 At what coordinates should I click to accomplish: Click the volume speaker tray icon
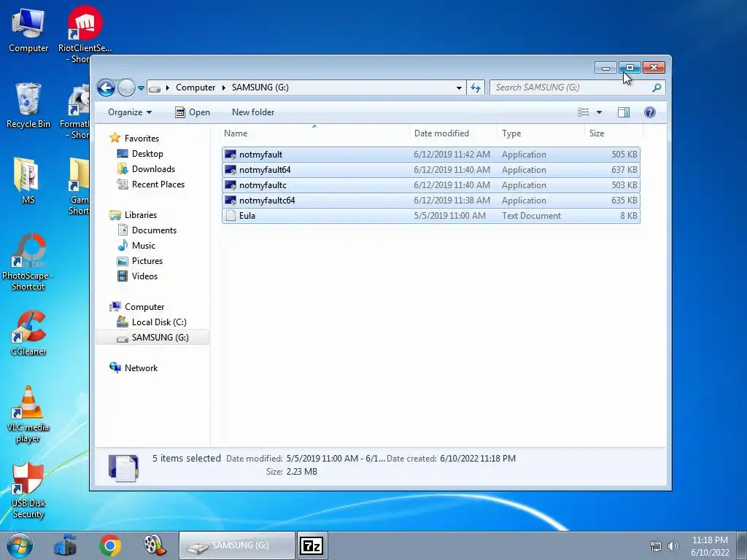673,546
